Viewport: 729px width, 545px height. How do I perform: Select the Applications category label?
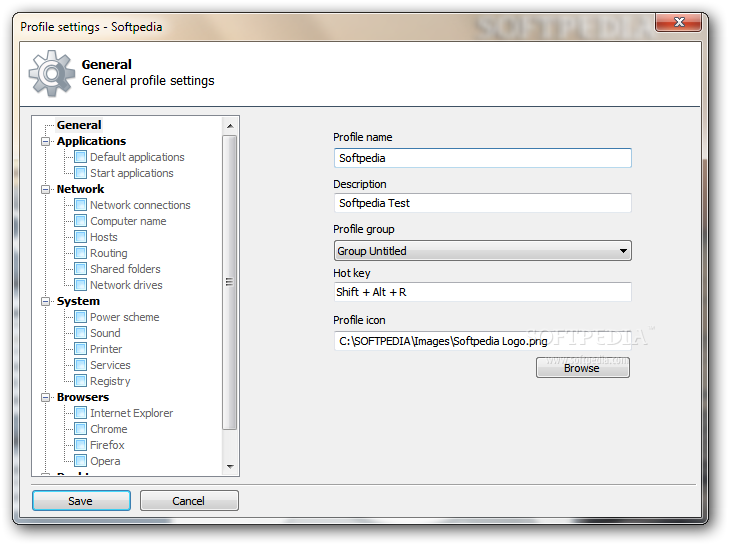coord(92,141)
